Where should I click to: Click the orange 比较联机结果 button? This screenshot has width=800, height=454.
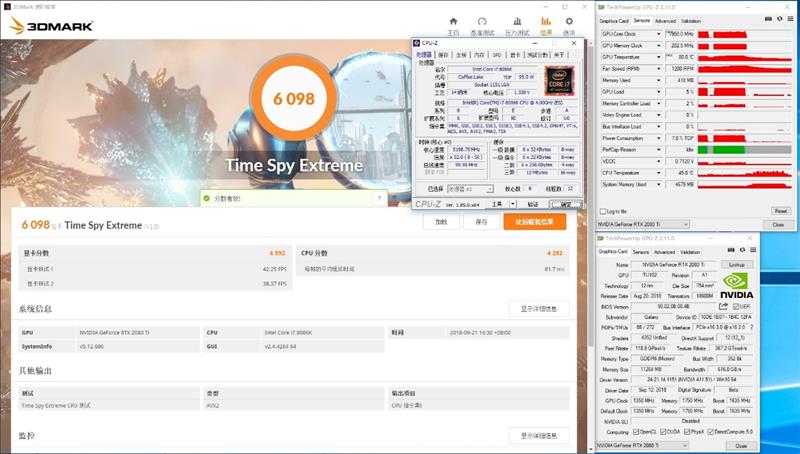(x=535, y=222)
